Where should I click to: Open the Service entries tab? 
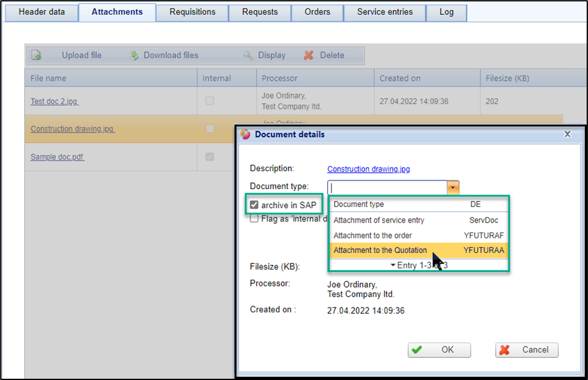pos(393,12)
